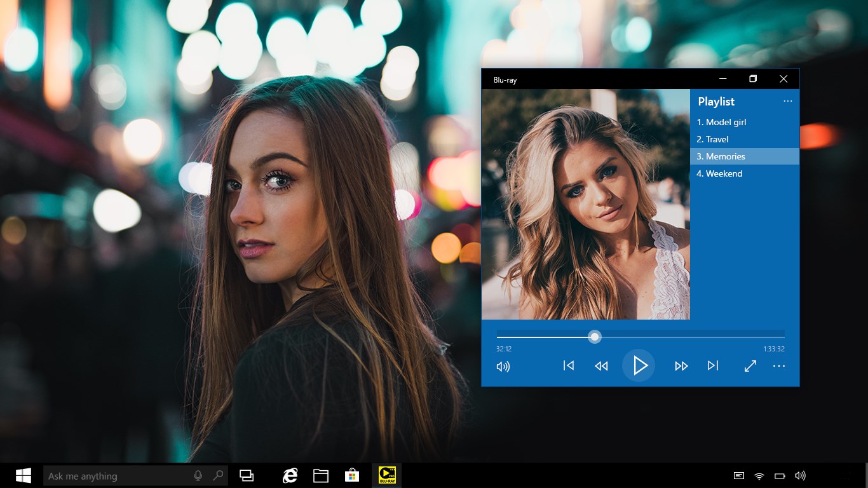Viewport: 868px width, 488px height.
Task: Open the Playlist options ellipsis menu
Action: (x=788, y=101)
